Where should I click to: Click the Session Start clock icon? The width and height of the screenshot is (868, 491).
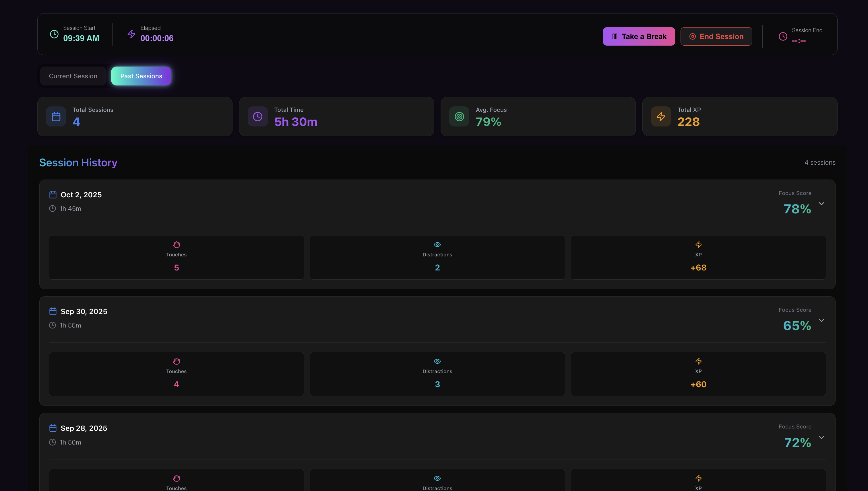[54, 34]
